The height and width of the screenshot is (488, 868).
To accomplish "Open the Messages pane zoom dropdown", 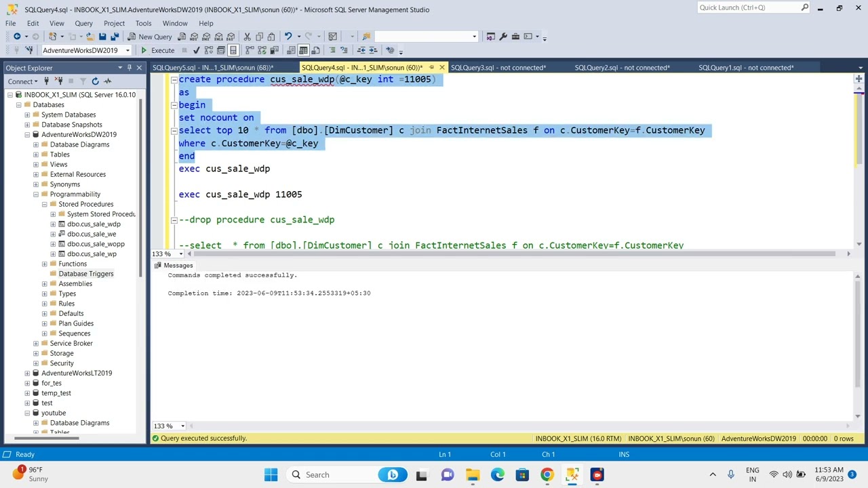I will tap(182, 426).
